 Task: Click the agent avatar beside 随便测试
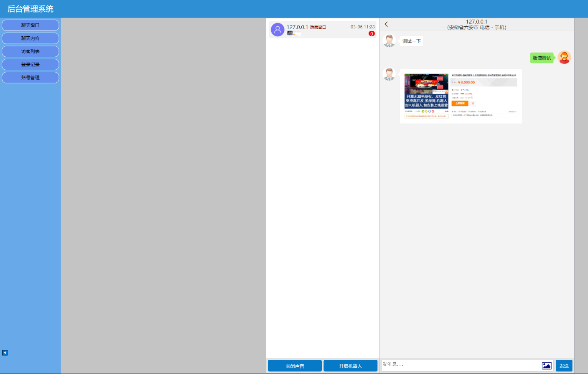pos(564,58)
